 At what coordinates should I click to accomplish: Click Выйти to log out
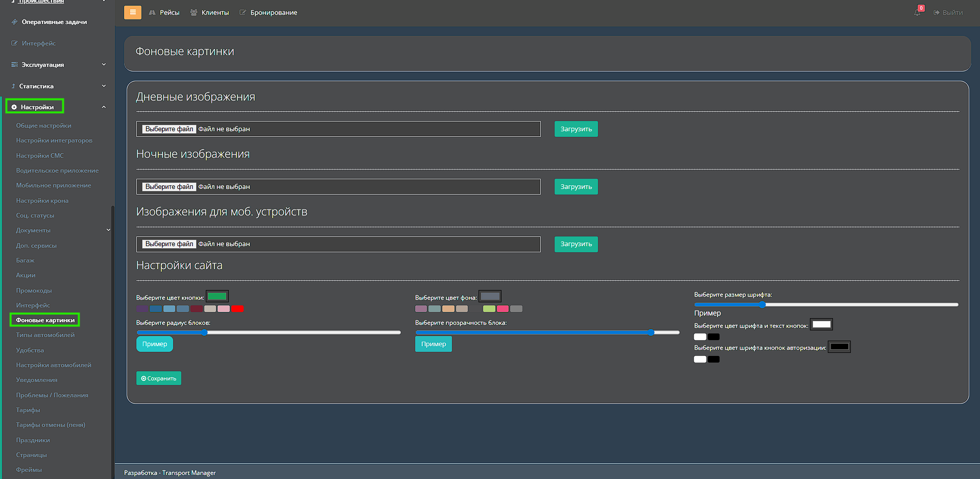pyautogui.click(x=948, y=13)
